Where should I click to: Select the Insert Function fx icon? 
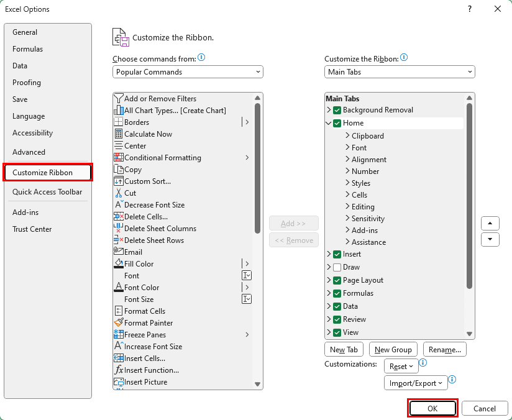coord(119,370)
